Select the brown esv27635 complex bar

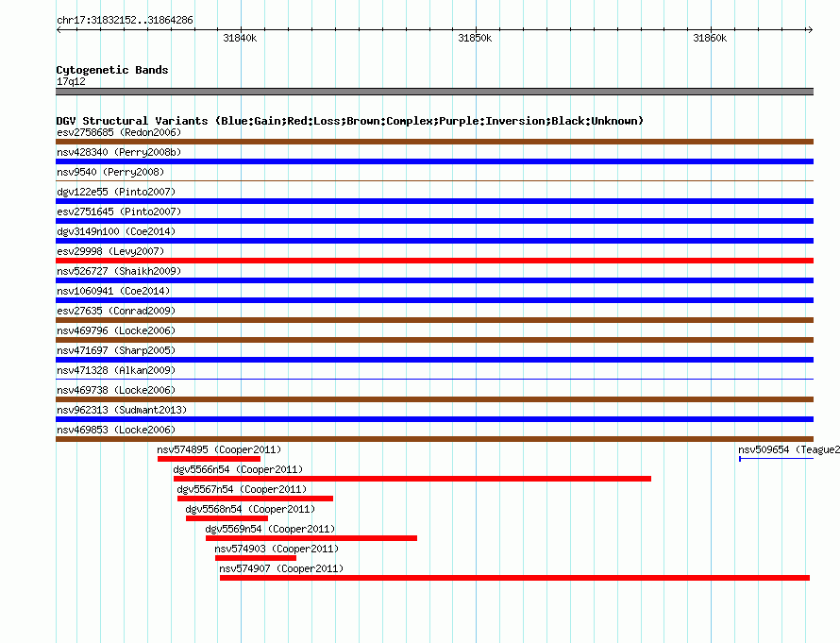pos(434,320)
